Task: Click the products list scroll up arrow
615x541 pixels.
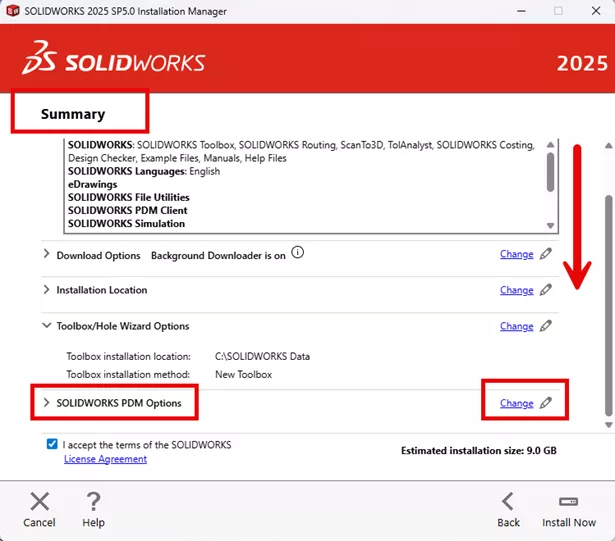Action: (550, 145)
